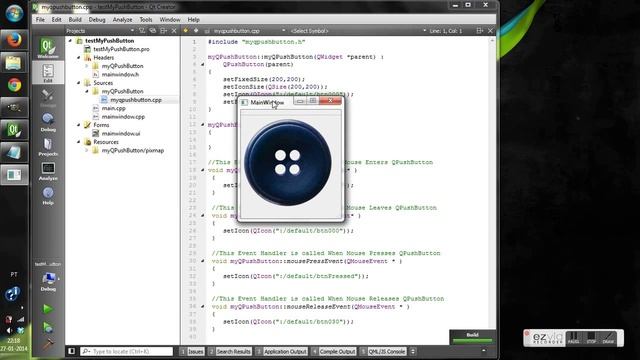640x360 pixels.
Task: Open mainwindow.cpp from Sources
Action: (x=123, y=117)
